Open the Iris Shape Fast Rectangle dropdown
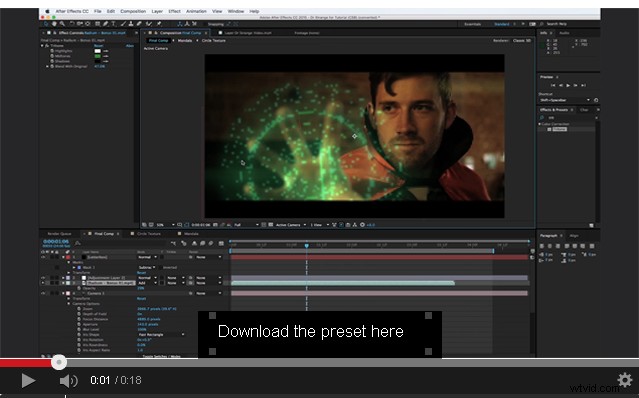The height and width of the screenshot is (398, 639). (161, 334)
